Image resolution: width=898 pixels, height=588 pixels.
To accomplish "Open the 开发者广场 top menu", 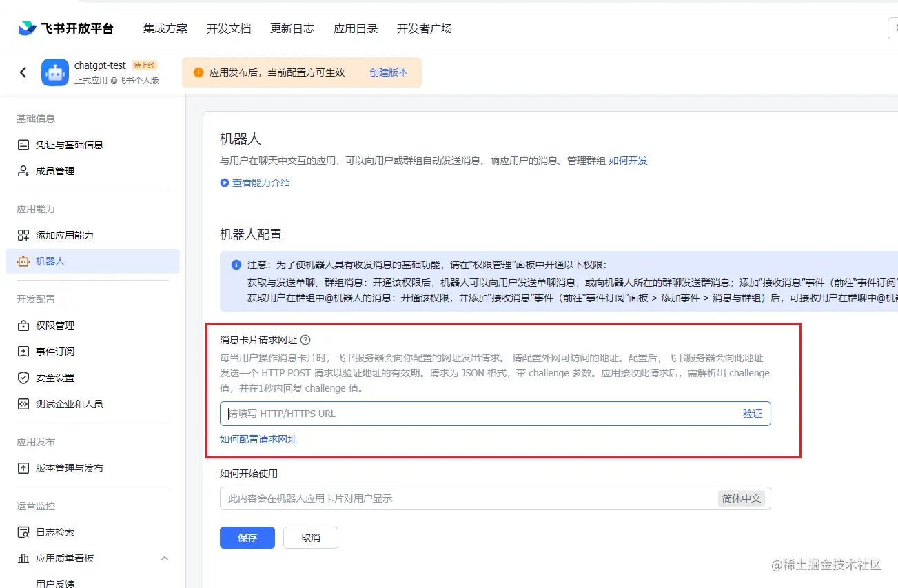I will [425, 28].
